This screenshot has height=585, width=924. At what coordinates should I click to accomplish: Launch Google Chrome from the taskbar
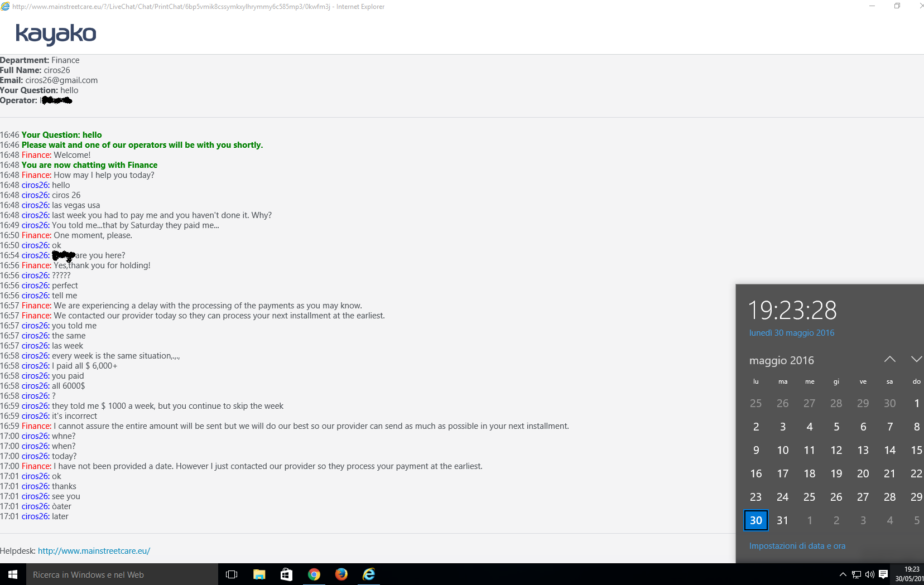click(314, 574)
